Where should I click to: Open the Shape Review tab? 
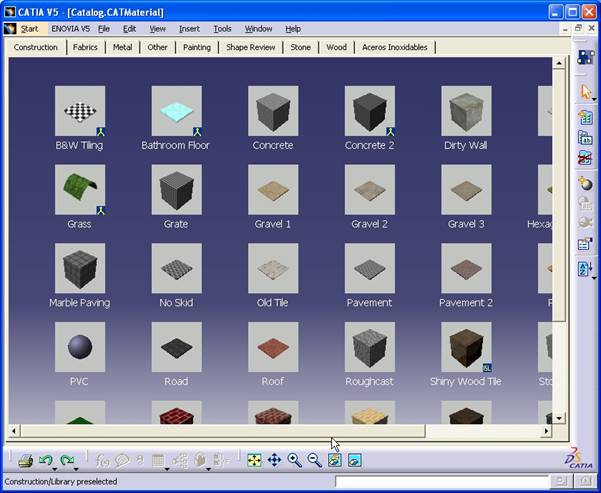click(x=250, y=47)
